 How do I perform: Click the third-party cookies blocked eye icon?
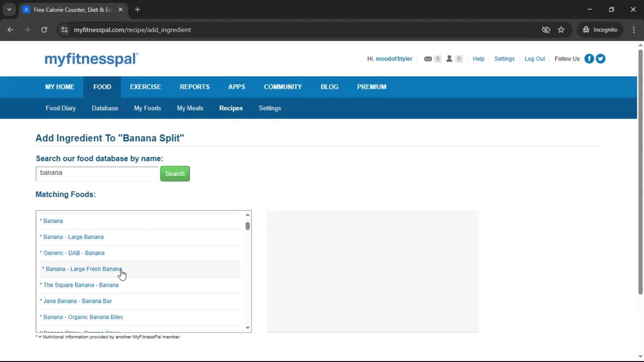point(546,30)
